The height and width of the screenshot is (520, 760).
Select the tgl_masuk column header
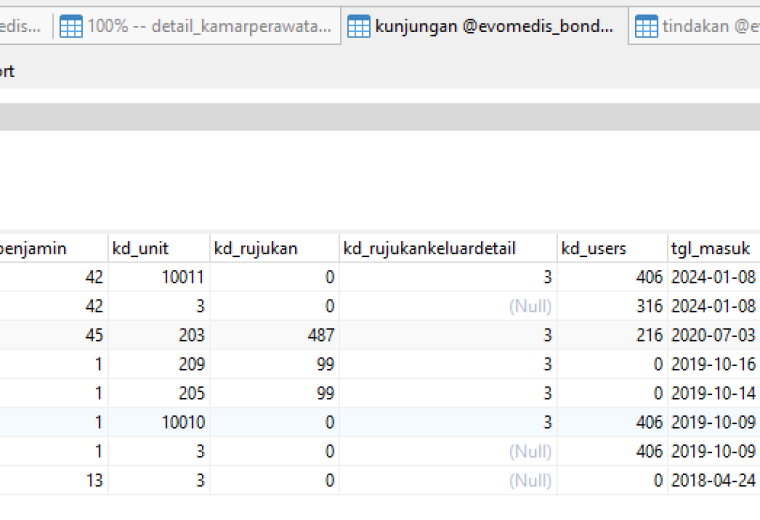(x=713, y=248)
